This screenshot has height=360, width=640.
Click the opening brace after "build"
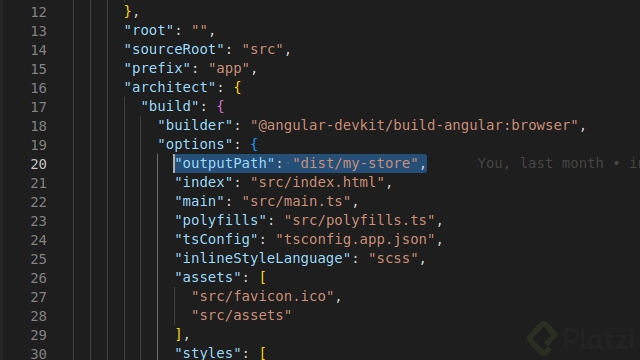(221, 107)
